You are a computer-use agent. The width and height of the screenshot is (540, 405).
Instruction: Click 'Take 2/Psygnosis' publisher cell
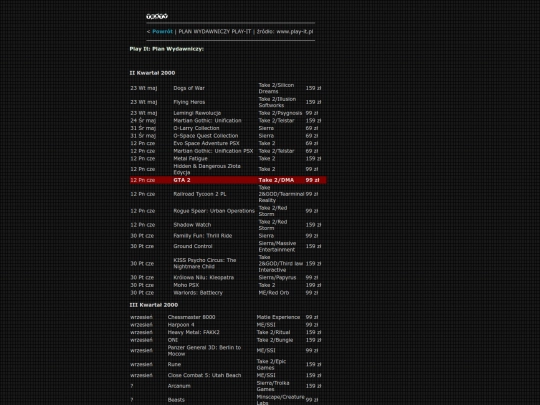coord(280,113)
